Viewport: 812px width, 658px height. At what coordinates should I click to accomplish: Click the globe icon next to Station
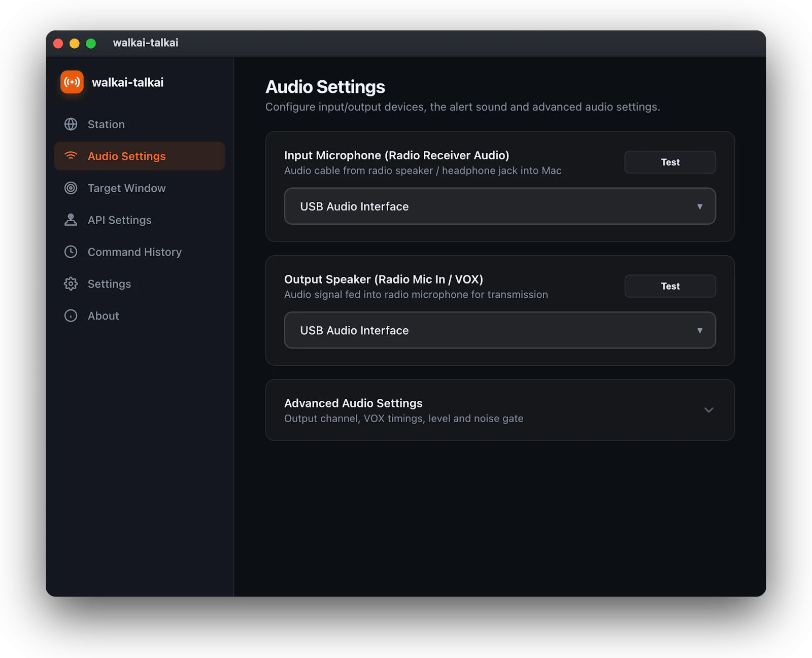click(71, 124)
